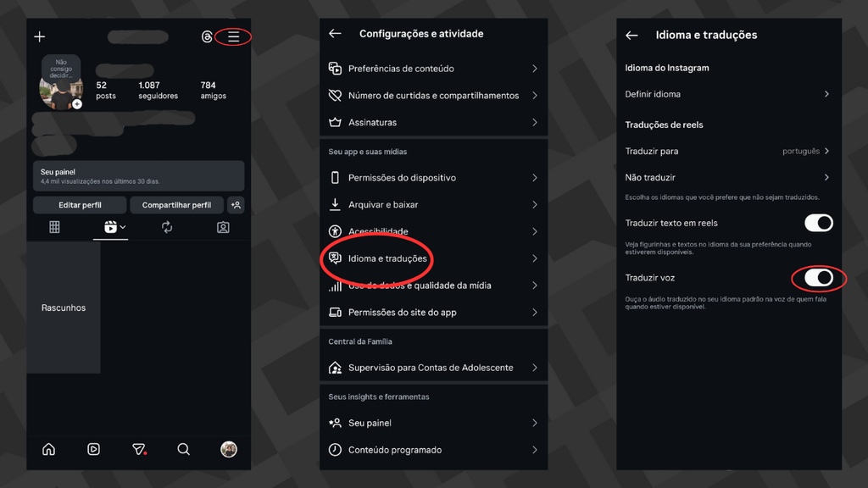Tap the discover people icon button
Screen dimensions: 868x488
coord(236,205)
